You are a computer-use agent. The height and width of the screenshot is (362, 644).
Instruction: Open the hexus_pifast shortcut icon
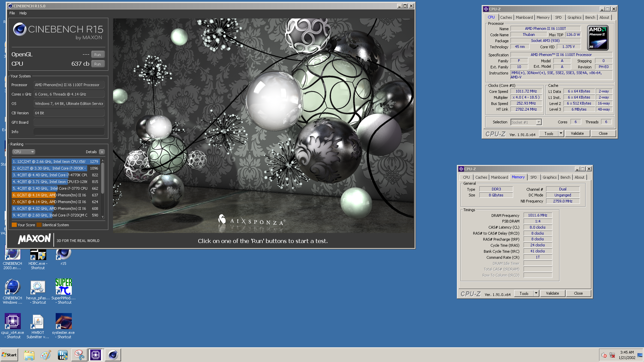tap(38, 292)
